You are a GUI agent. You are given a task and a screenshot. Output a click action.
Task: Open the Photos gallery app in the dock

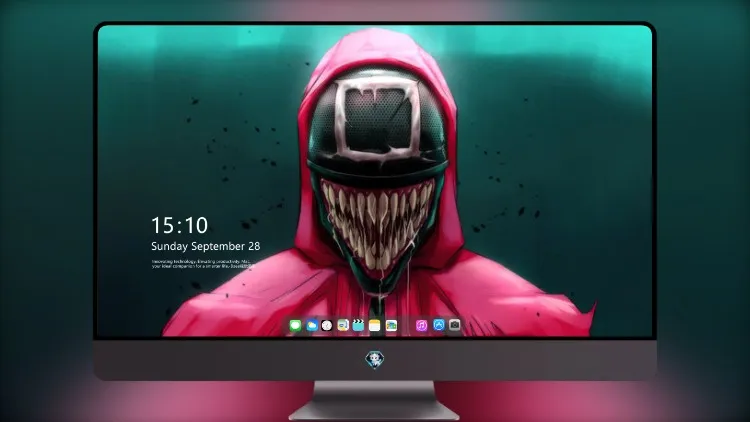(391, 326)
